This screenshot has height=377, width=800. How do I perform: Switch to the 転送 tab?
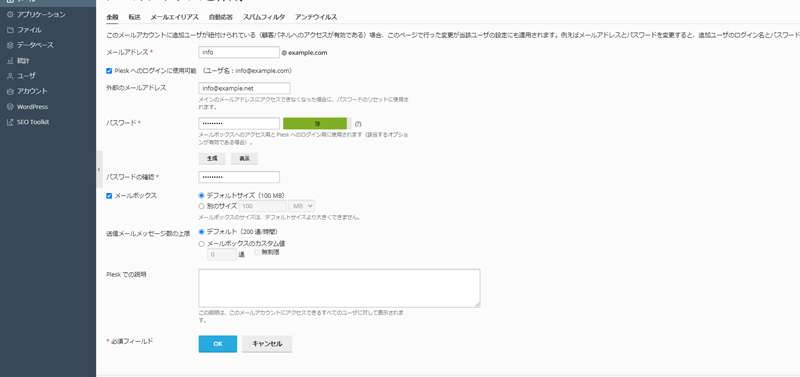click(134, 17)
